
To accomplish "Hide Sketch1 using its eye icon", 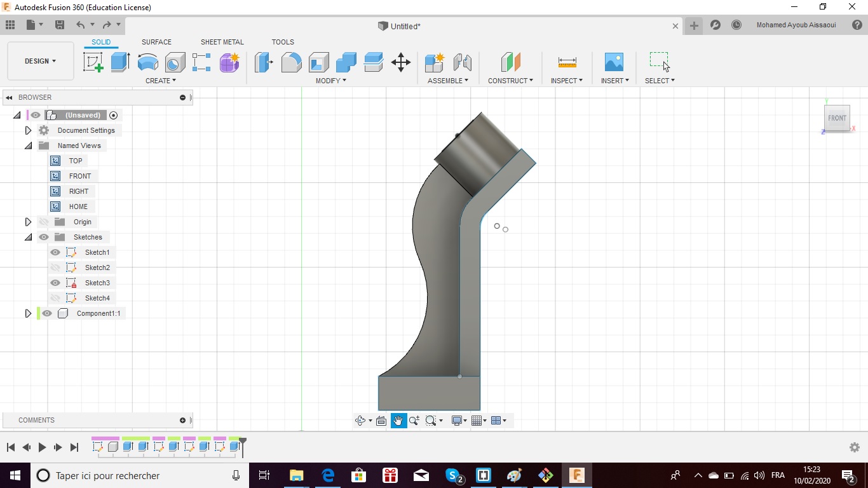I will 55,252.
